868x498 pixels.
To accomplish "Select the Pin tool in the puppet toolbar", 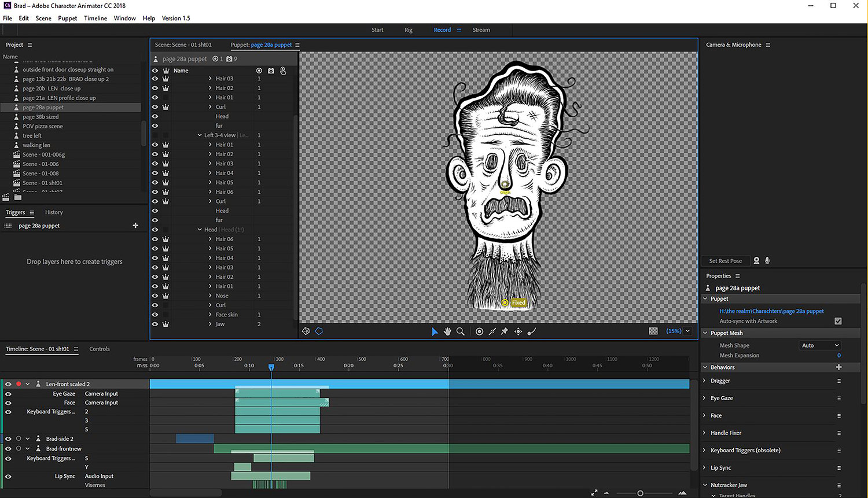I will coord(505,331).
